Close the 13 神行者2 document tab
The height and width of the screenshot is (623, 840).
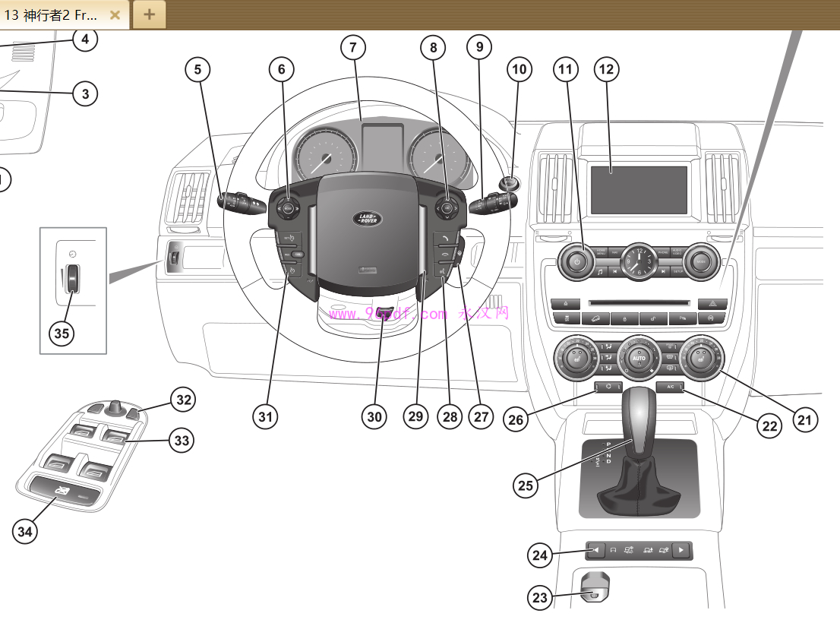tap(115, 14)
